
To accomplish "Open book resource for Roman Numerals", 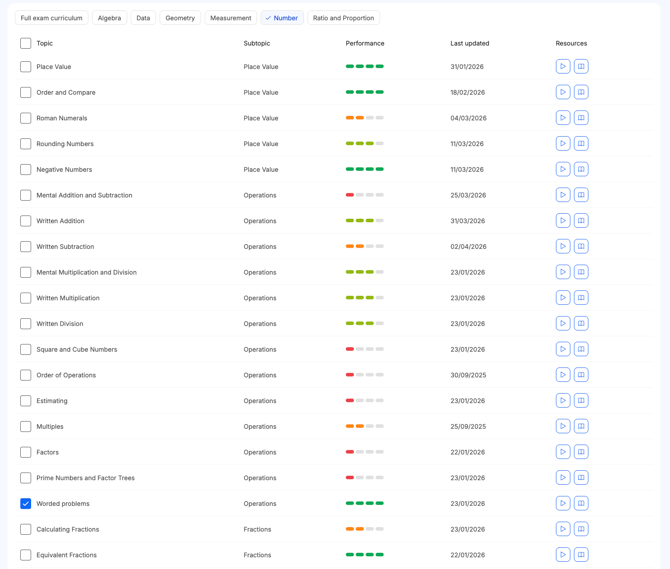I will [581, 118].
